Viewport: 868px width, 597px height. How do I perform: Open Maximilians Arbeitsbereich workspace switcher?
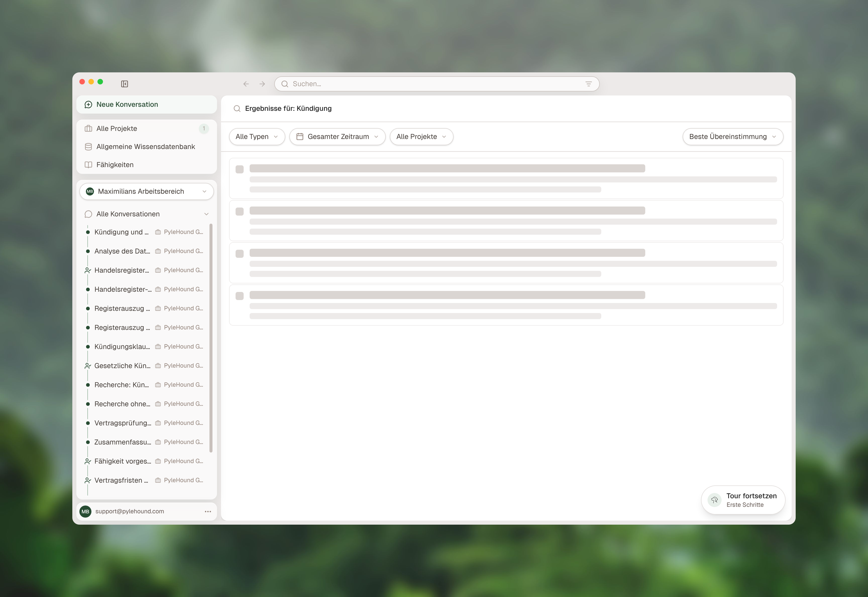(146, 191)
